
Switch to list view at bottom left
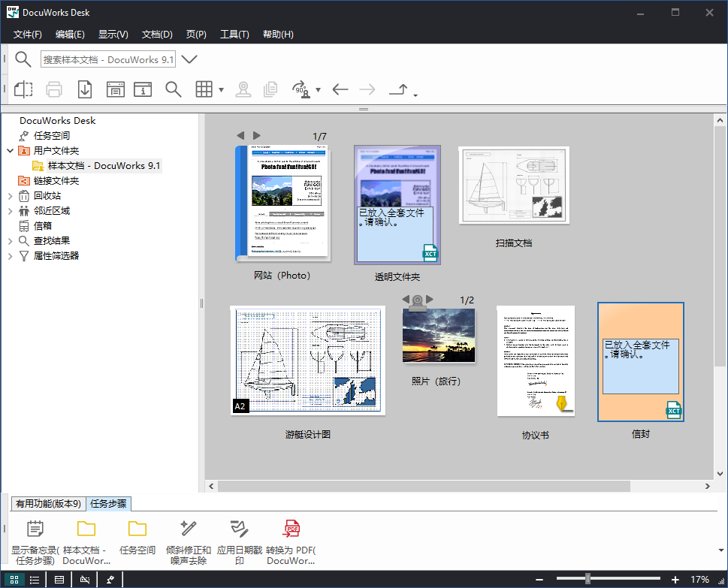[x=35, y=579]
